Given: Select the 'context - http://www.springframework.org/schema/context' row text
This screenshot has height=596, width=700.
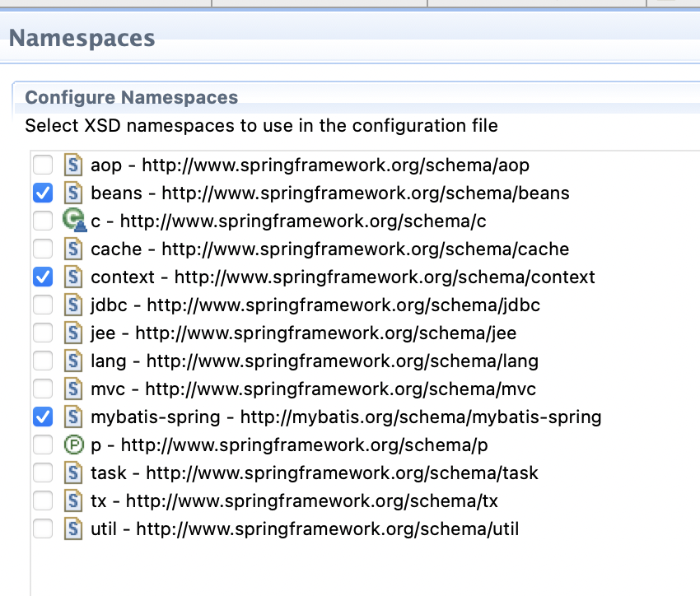Looking at the screenshot, I should point(343,277).
